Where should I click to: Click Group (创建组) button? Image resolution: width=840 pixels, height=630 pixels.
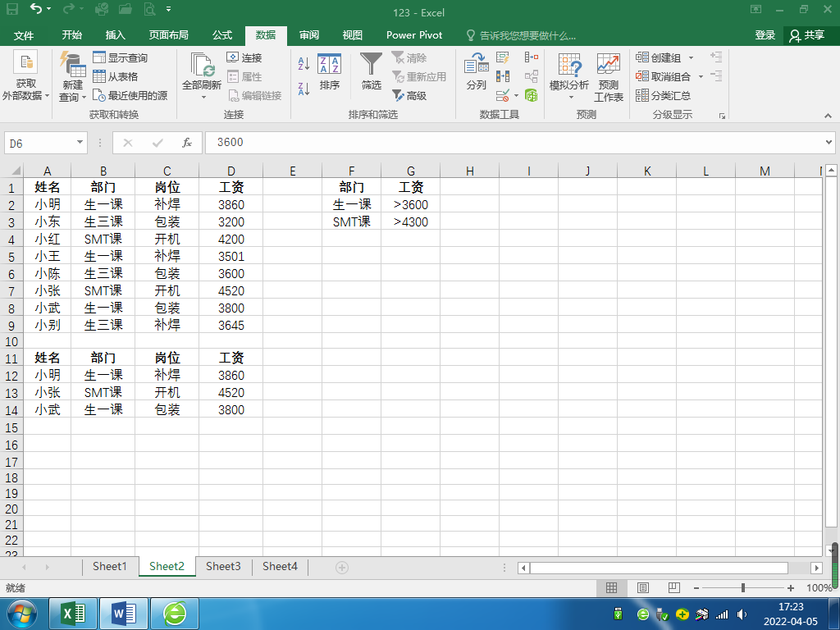click(659, 57)
